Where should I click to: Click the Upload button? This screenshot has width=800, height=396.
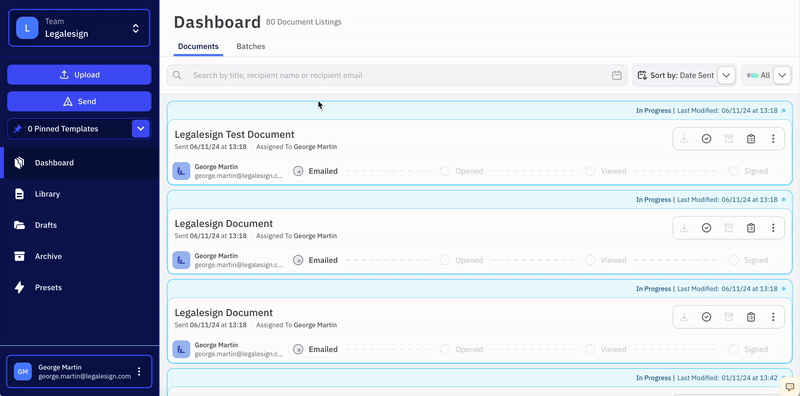(79, 75)
